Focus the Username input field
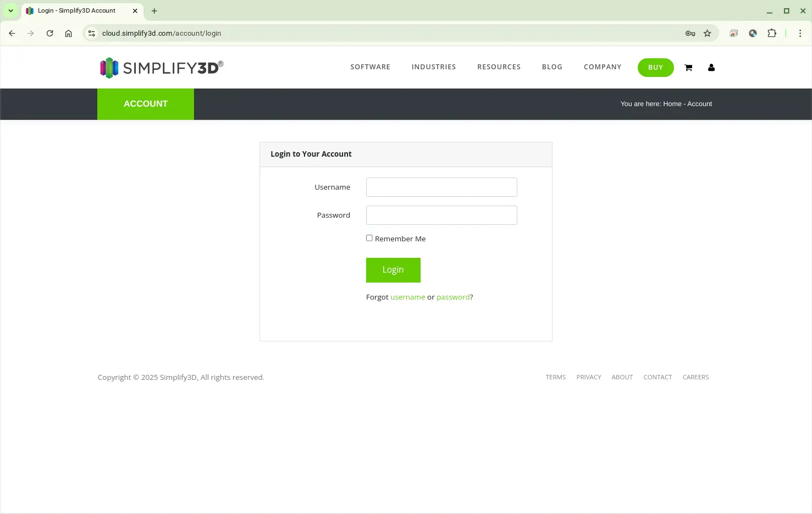The height and width of the screenshot is (514, 812). (441, 187)
